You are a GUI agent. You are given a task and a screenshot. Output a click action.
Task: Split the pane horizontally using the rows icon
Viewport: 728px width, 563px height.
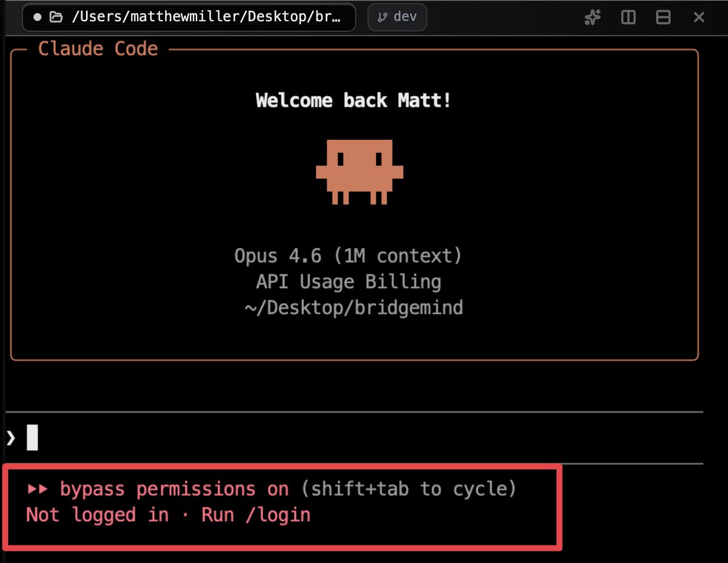[x=664, y=18]
